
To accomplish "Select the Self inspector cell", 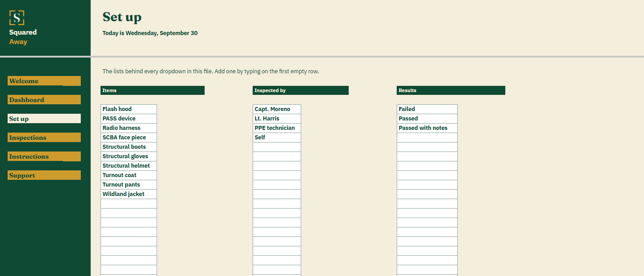I will click(277, 138).
